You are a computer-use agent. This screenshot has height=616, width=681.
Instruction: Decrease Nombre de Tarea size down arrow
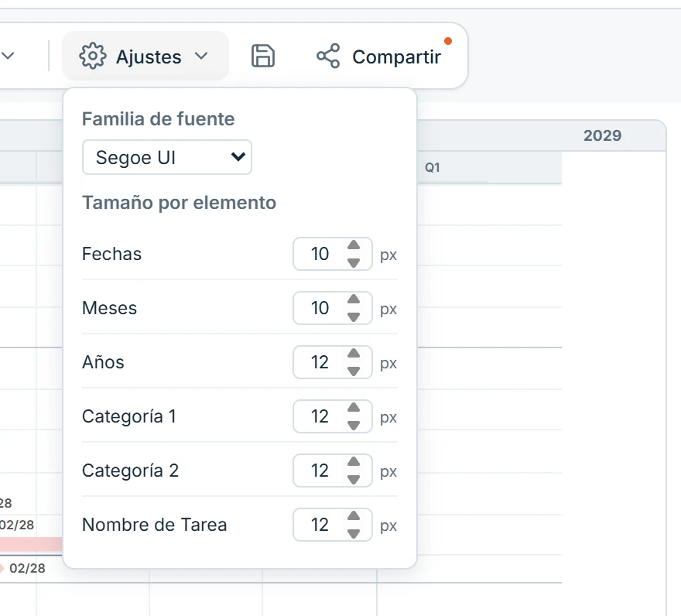pyautogui.click(x=354, y=534)
